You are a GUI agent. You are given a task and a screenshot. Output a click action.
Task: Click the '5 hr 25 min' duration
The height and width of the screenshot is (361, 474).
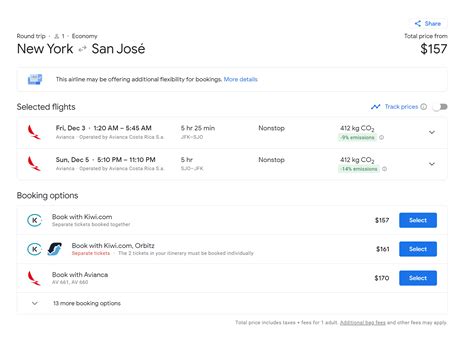198,128
